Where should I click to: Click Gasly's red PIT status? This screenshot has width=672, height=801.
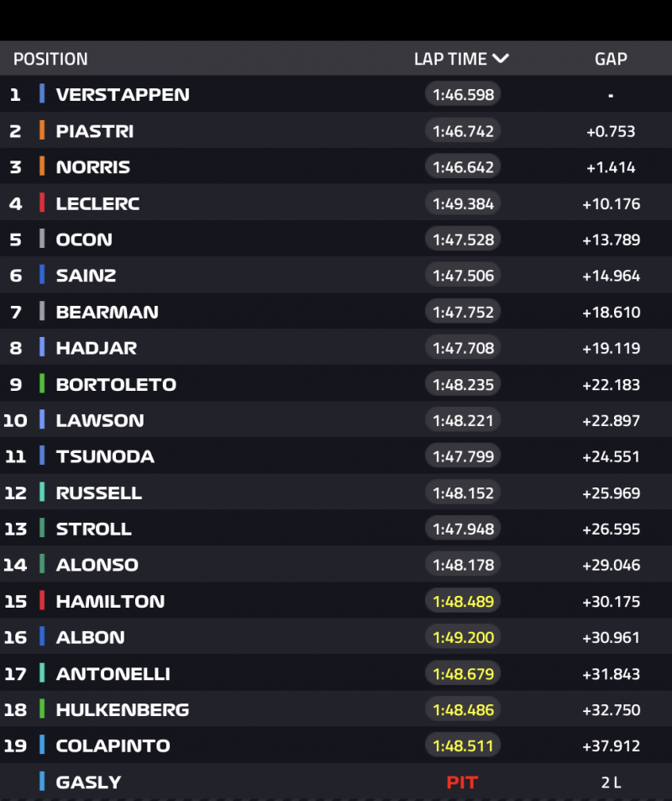click(x=462, y=782)
